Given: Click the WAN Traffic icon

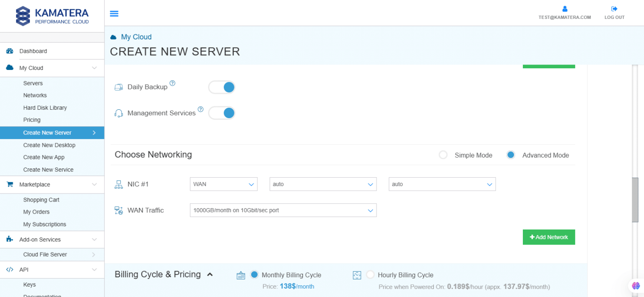Looking at the screenshot, I should [119, 210].
